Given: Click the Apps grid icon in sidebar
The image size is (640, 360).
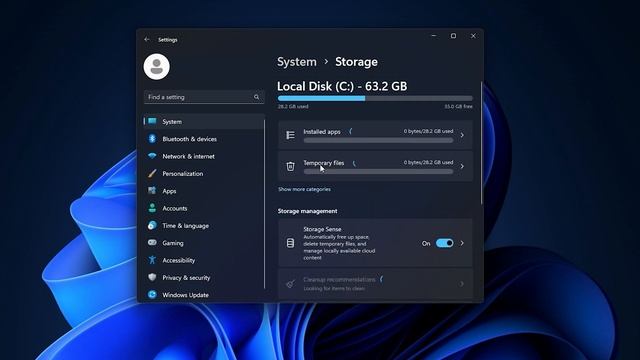Looking at the screenshot, I should point(152,191).
